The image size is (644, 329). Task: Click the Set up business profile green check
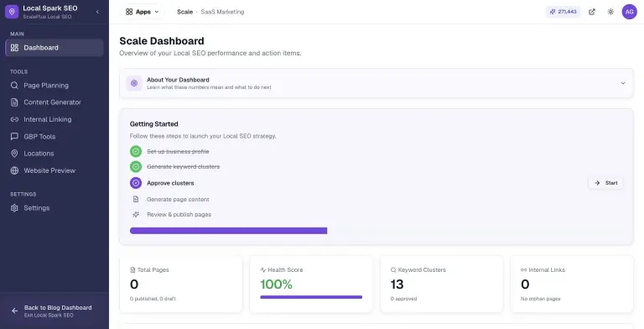[136, 151]
